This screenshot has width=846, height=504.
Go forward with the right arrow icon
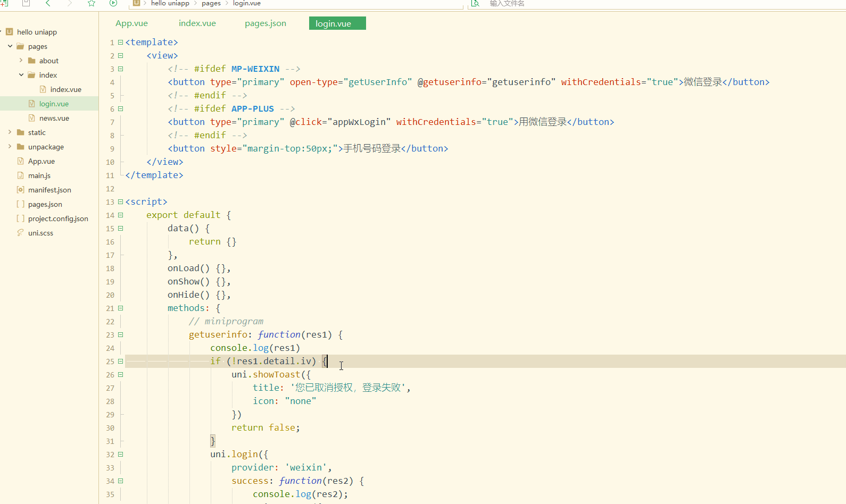click(x=70, y=3)
